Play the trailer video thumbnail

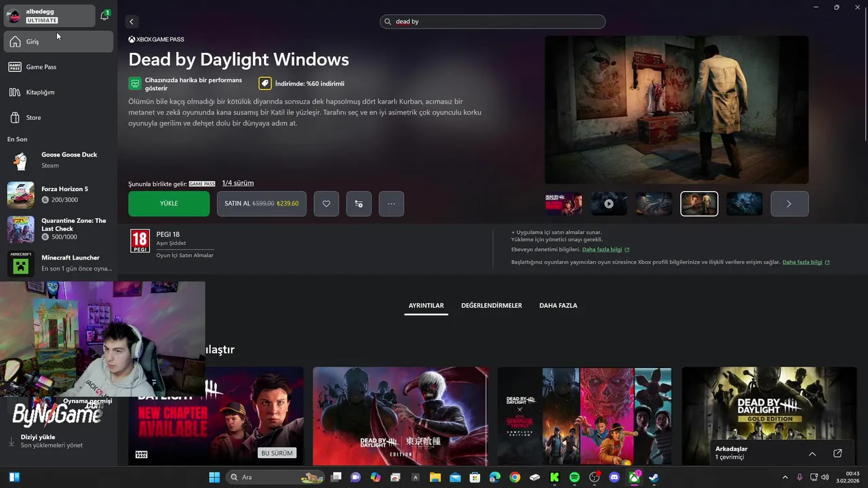(609, 203)
